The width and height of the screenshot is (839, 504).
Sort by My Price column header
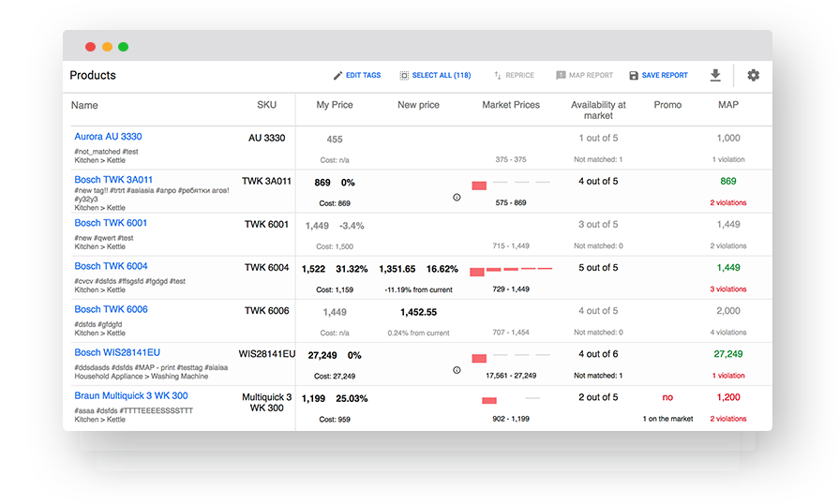[x=335, y=105]
